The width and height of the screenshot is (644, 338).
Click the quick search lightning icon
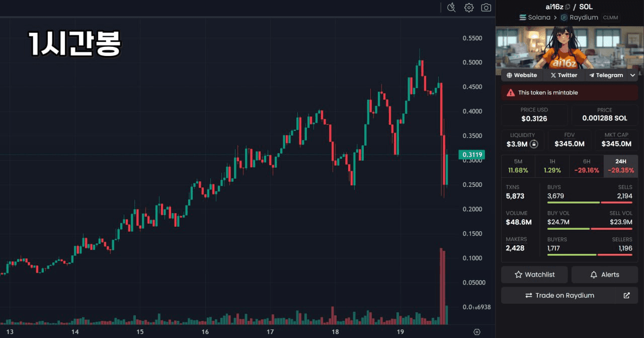point(451,7)
